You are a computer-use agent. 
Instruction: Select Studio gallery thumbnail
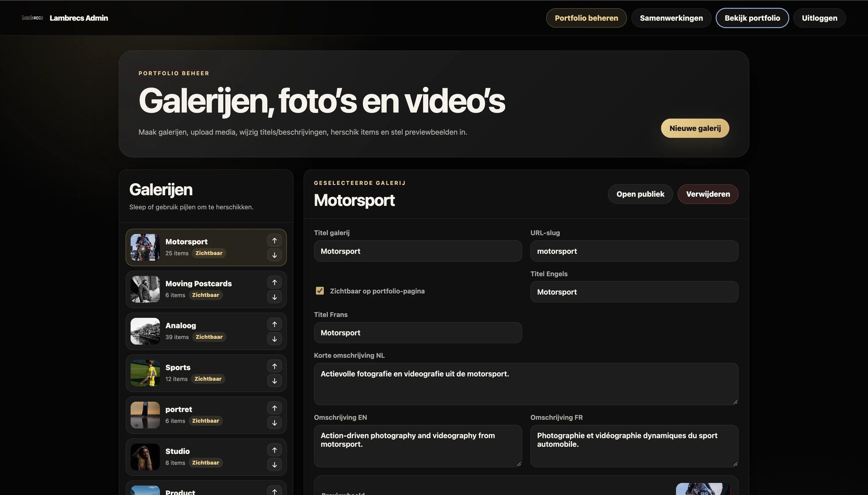(x=145, y=457)
